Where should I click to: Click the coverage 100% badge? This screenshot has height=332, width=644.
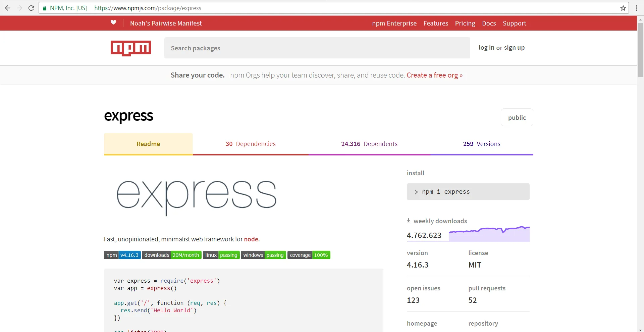tap(309, 255)
